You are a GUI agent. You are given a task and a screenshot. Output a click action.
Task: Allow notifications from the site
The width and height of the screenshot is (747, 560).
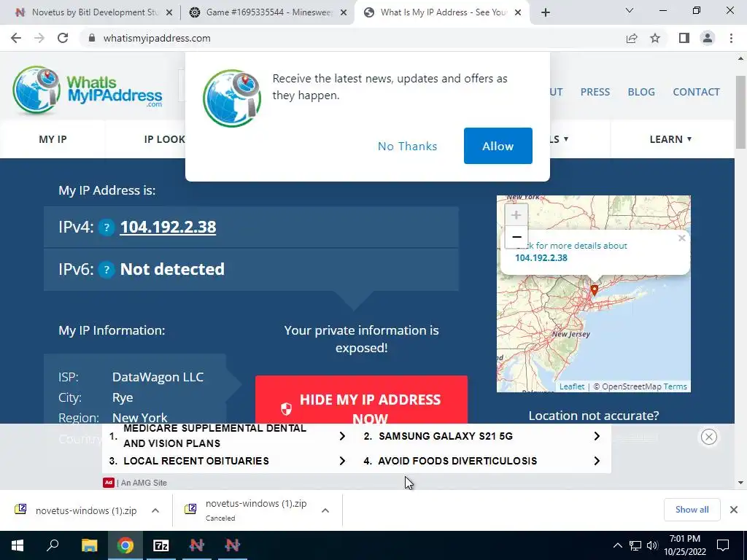[x=498, y=146]
